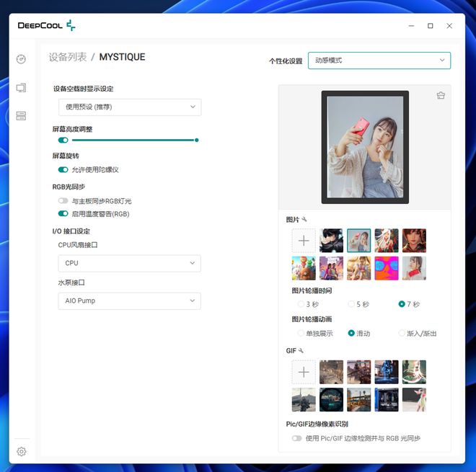Click the delete basket icon above preview

(441, 95)
